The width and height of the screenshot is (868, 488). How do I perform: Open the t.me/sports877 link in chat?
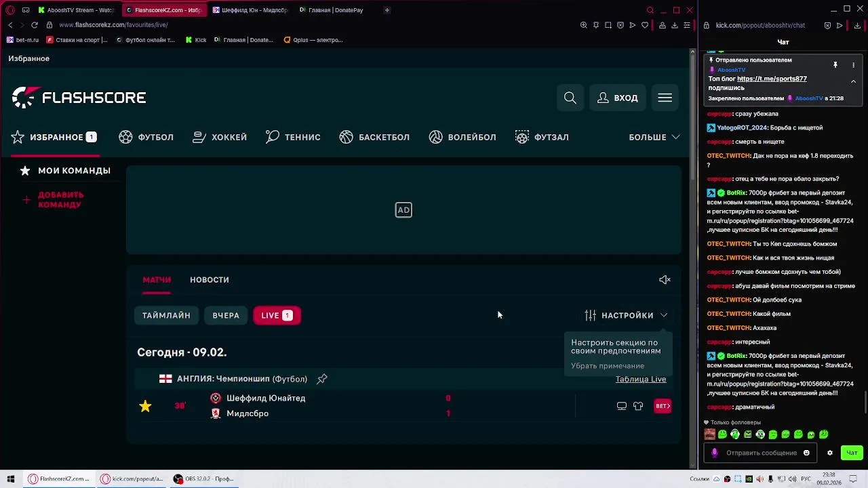[772, 79]
